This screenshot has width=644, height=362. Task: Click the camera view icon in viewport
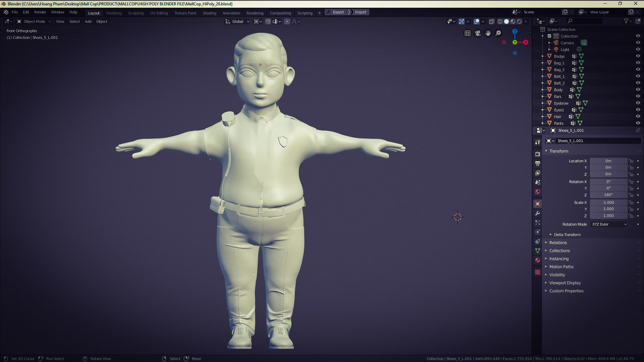(478, 33)
